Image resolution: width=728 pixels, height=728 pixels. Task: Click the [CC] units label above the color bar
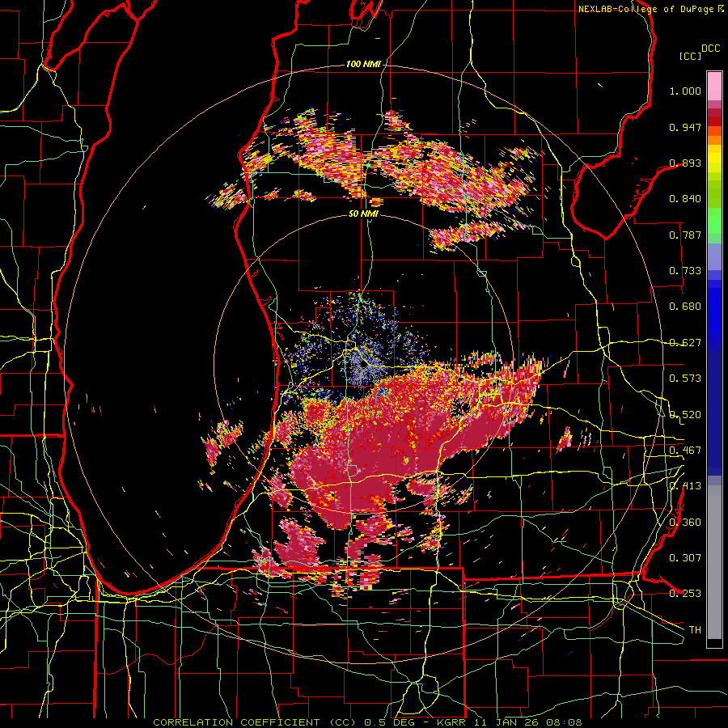coord(691,56)
